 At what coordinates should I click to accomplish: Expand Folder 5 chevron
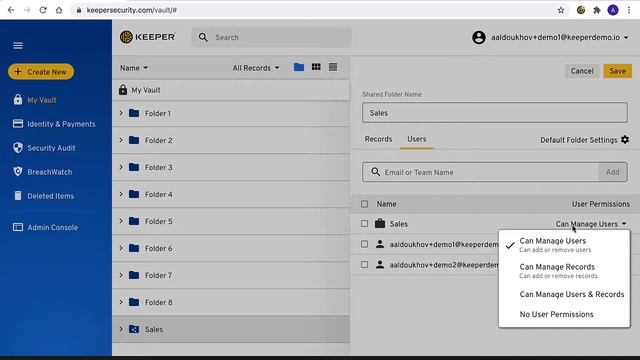pos(121,221)
